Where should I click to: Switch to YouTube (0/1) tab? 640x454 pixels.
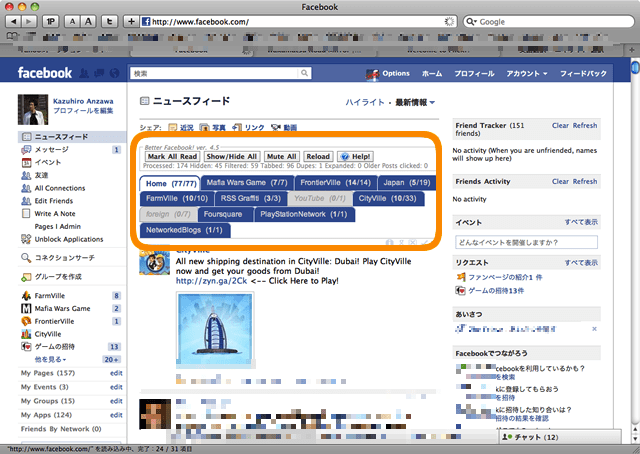[x=320, y=198]
